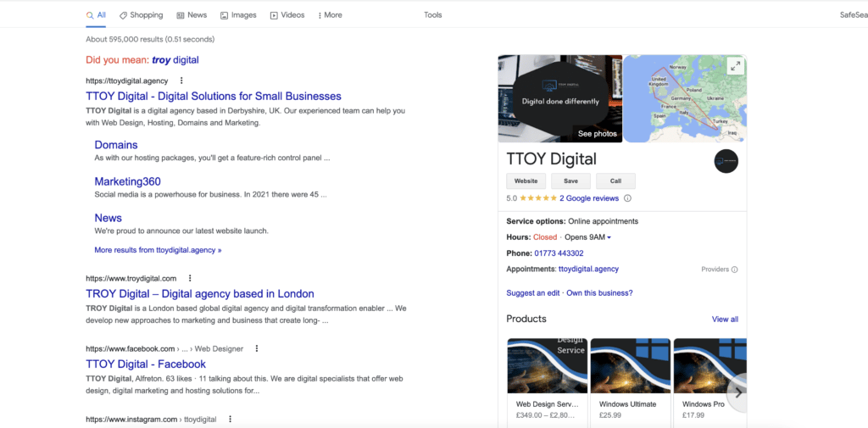The width and height of the screenshot is (868, 428).
Task: Switch to the Videos tab
Action: point(287,15)
